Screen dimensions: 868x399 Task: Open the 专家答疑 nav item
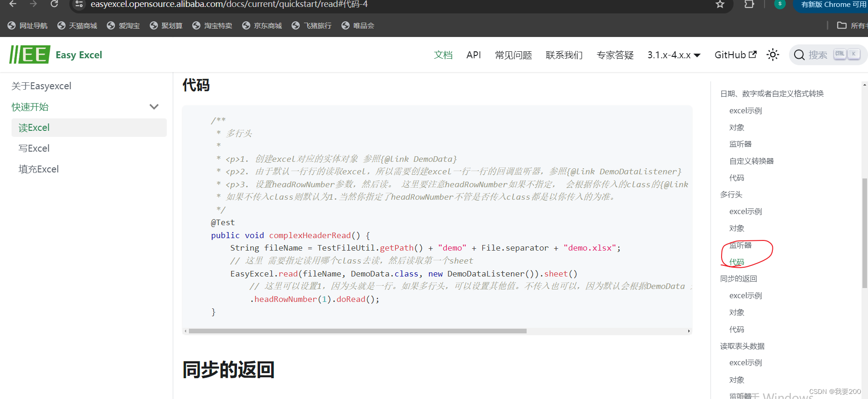point(615,55)
